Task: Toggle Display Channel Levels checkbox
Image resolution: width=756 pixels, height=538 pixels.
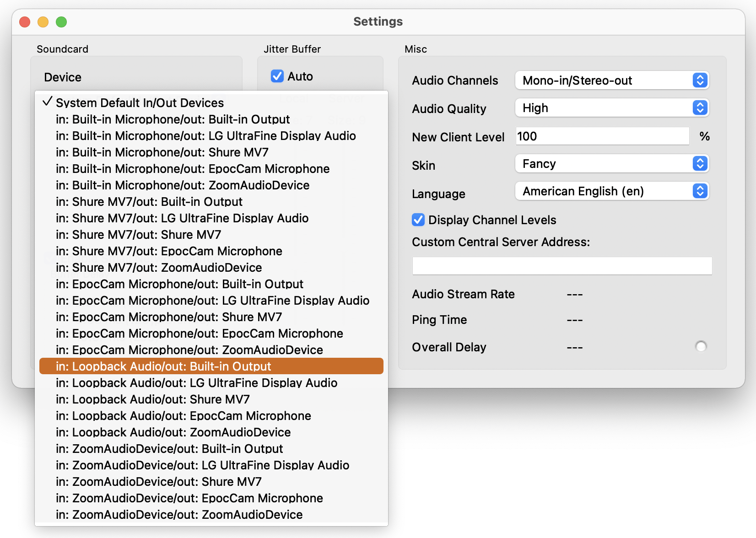Action: coord(418,220)
